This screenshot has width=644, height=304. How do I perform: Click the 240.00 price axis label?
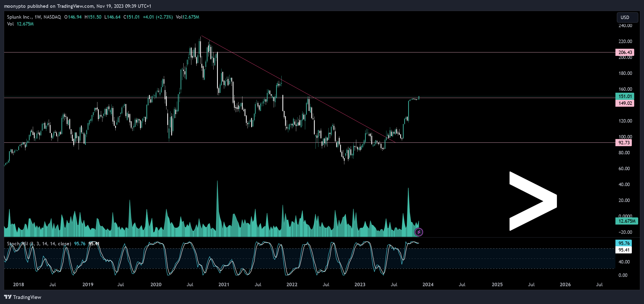tap(625, 26)
